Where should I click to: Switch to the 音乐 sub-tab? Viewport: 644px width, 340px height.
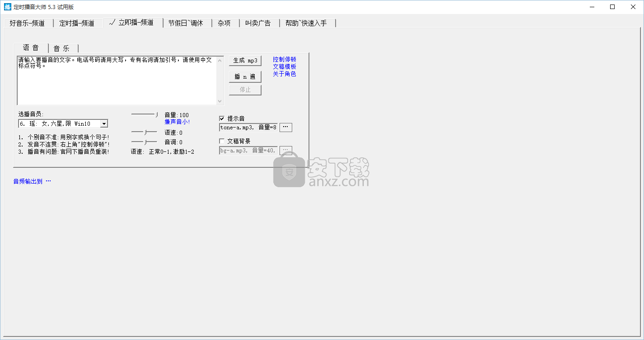(x=62, y=48)
